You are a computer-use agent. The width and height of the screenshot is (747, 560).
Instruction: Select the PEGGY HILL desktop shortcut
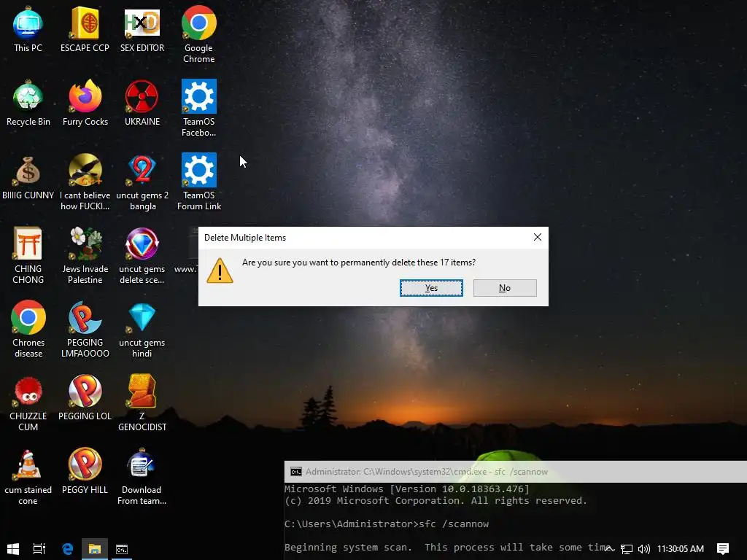(x=85, y=472)
